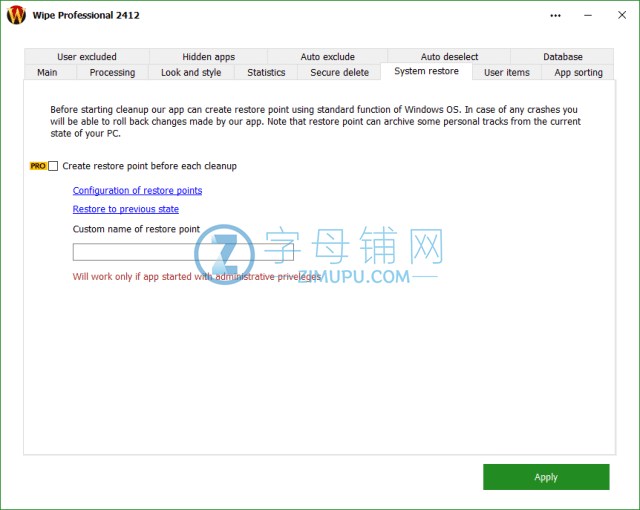Close the Wipe Professional window
Image resolution: width=640 pixels, height=510 pixels.
622,15
